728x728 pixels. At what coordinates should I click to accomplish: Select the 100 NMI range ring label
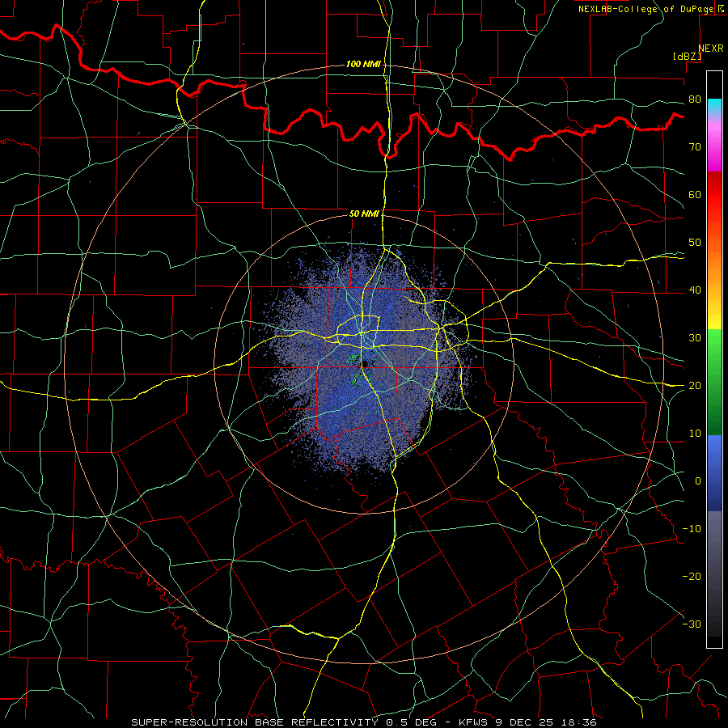point(363,64)
